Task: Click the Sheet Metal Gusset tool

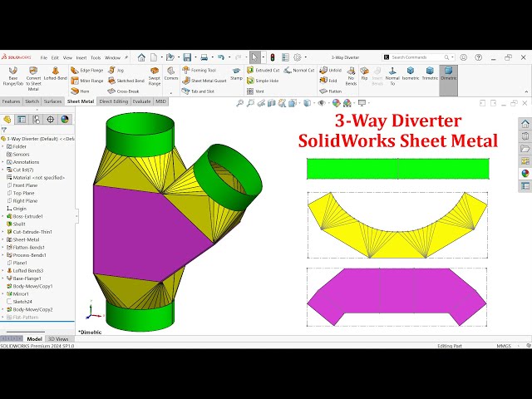Action: pos(204,81)
